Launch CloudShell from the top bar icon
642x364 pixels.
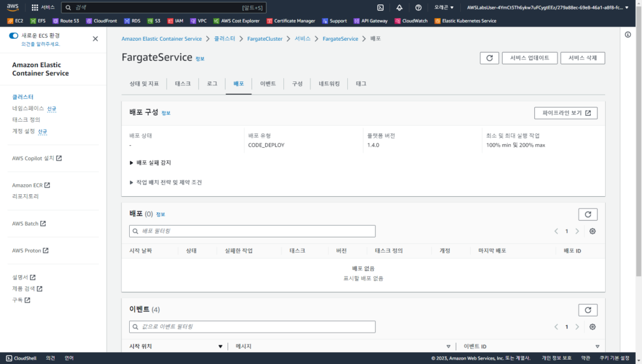tap(381, 8)
